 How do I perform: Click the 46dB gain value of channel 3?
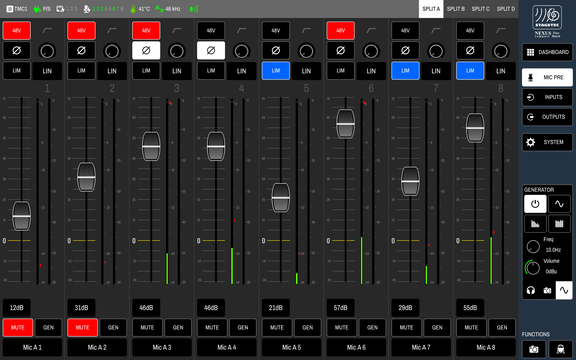pos(146,308)
